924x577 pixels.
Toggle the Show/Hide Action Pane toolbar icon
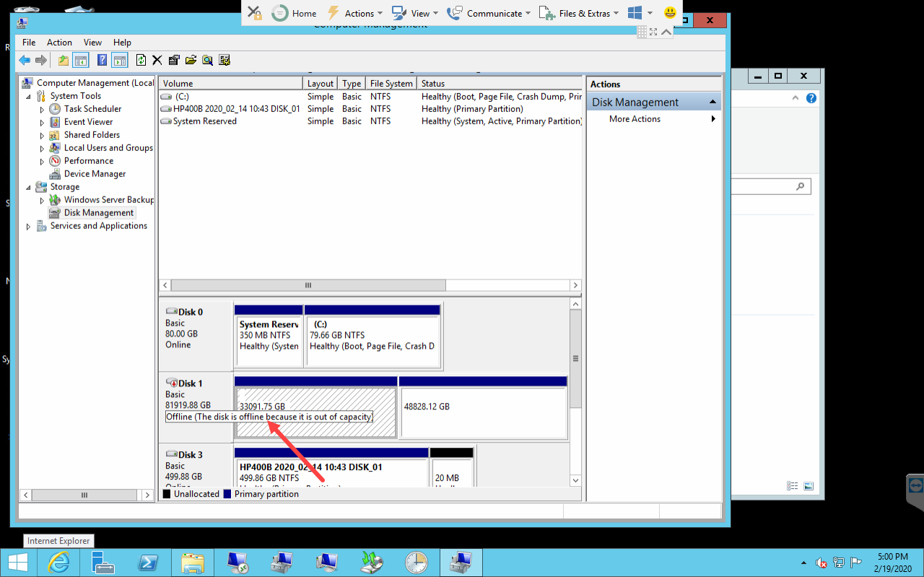[x=119, y=61]
